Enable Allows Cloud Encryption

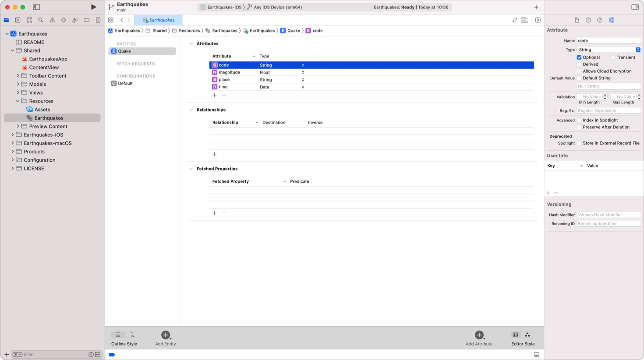(x=579, y=71)
